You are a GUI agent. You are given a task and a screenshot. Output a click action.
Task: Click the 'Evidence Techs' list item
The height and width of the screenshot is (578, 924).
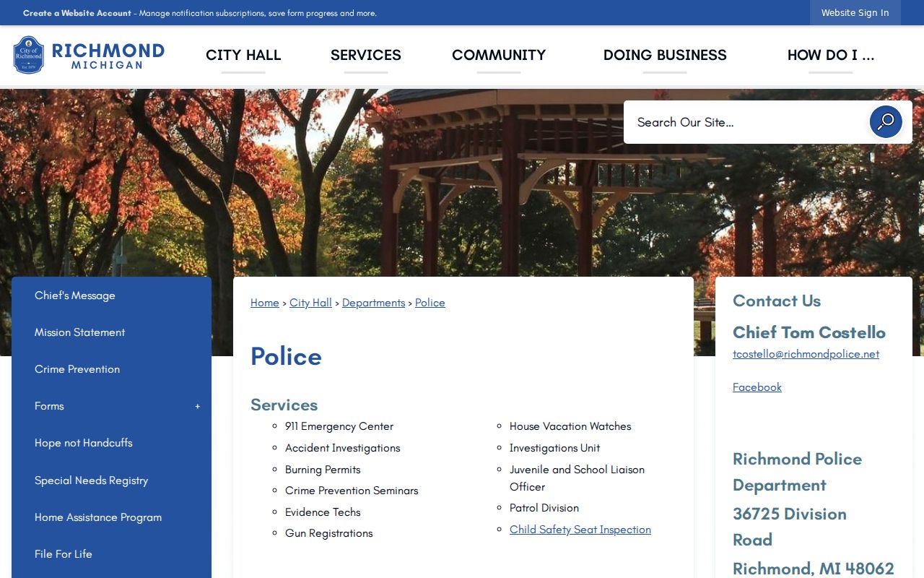[323, 512]
